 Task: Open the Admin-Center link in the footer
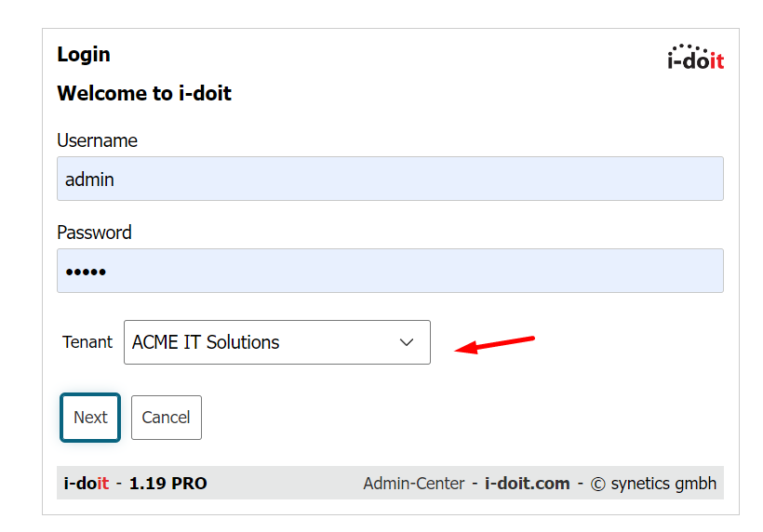pos(414,484)
